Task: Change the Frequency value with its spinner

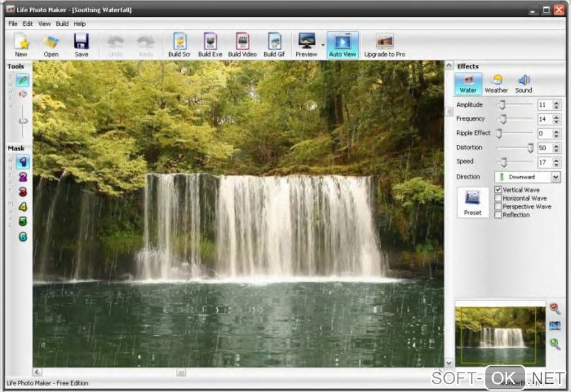Action: 556,119
